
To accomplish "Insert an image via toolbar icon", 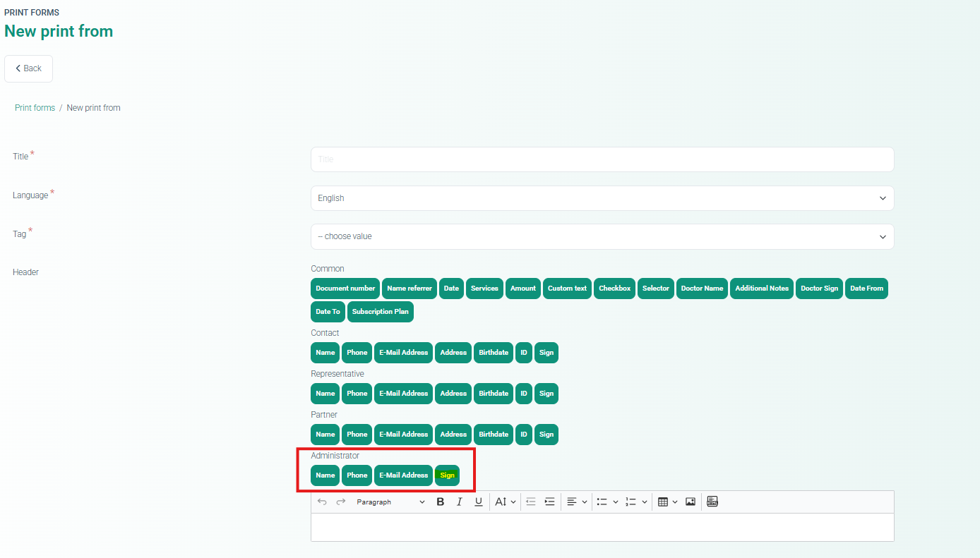I will tap(691, 502).
